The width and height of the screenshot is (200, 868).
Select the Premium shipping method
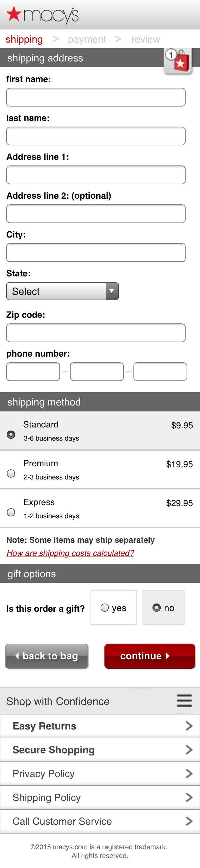(x=11, y=473)
